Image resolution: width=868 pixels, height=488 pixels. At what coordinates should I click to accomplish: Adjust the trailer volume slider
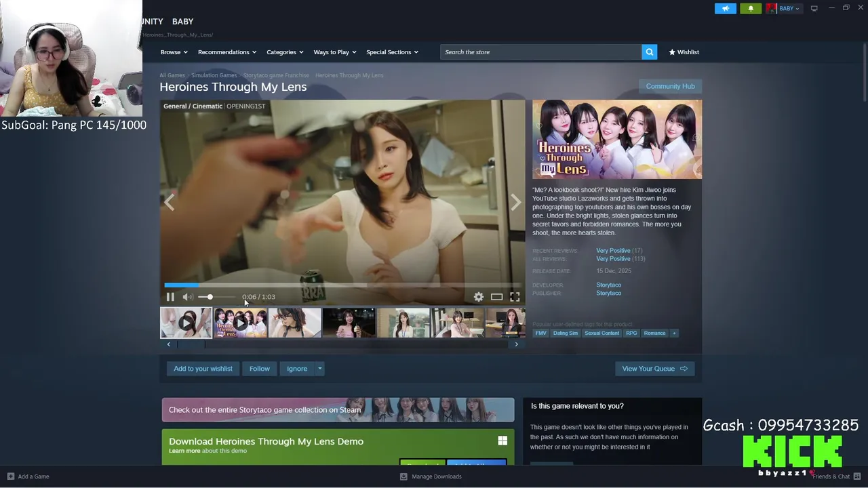coord(217,297)
